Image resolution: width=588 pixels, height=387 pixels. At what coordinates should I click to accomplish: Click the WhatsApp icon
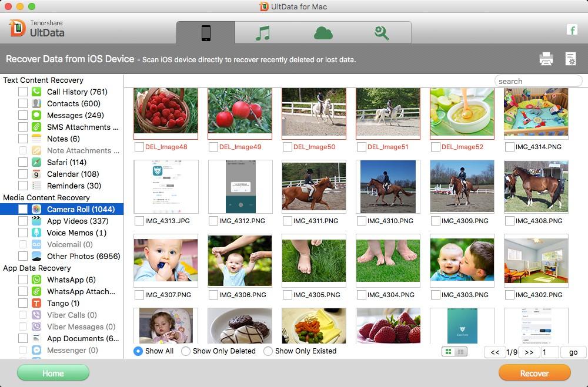(x=36, y=280)
